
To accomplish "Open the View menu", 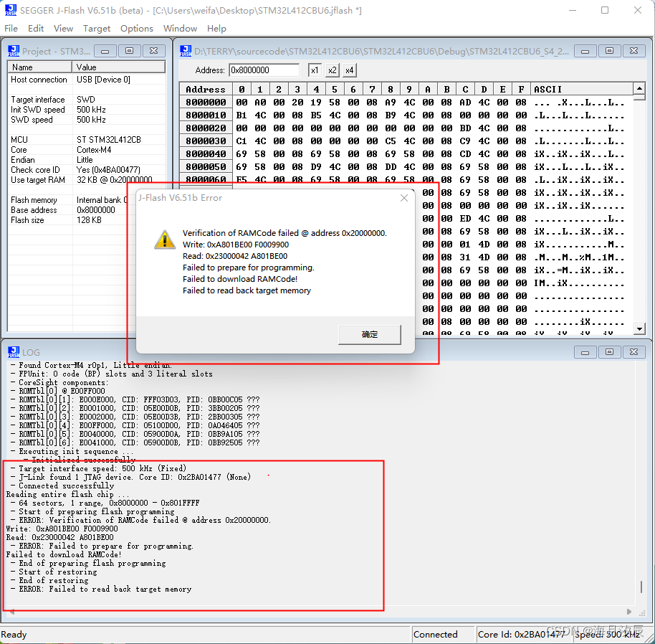I will [64, 29].
